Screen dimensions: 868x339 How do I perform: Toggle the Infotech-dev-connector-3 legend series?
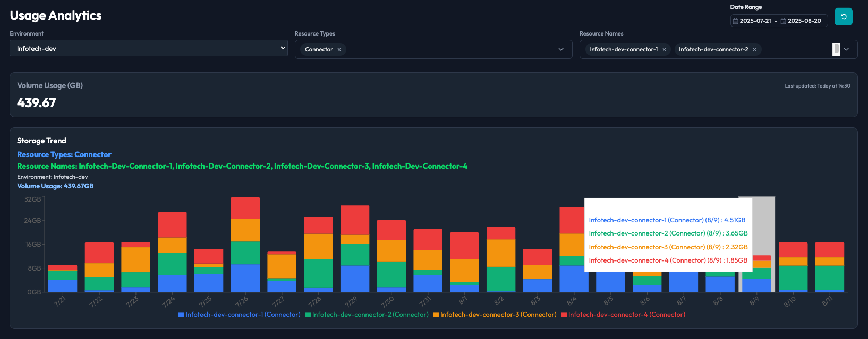tap(495, 315)
